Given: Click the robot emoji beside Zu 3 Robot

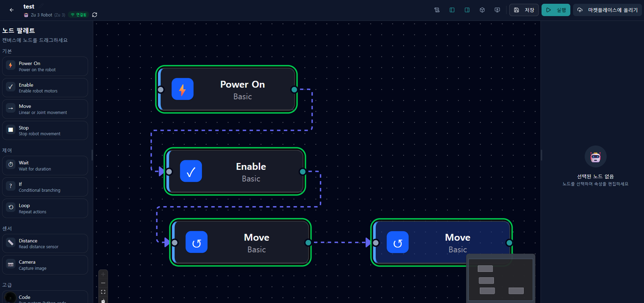Looking at the screenshot, I should (x=26, y=15).
